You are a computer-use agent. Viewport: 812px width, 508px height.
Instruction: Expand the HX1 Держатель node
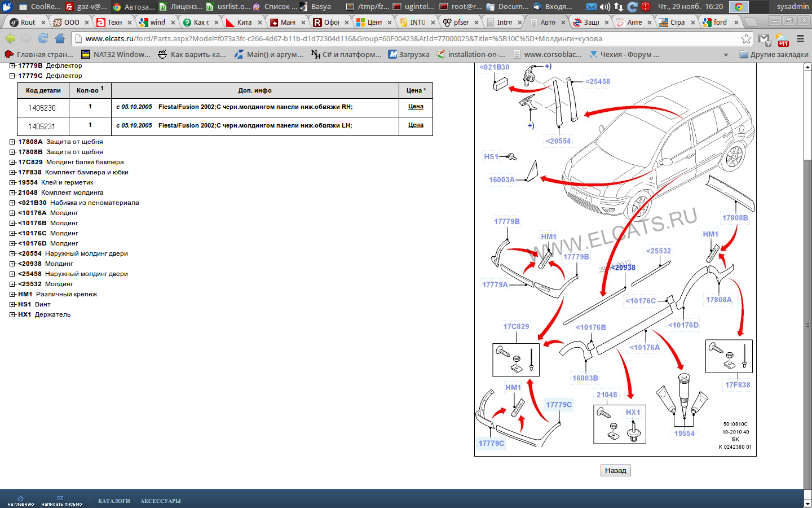tap(12, 314)
